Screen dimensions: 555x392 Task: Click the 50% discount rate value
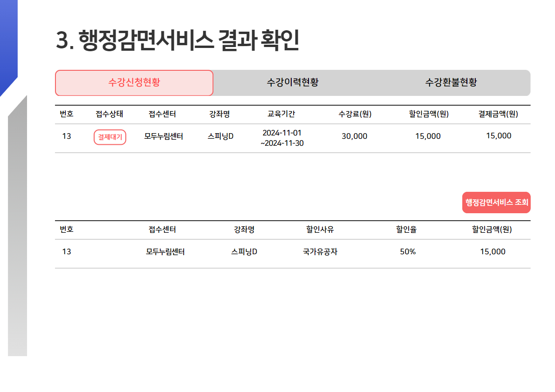[x=408, y=252]
